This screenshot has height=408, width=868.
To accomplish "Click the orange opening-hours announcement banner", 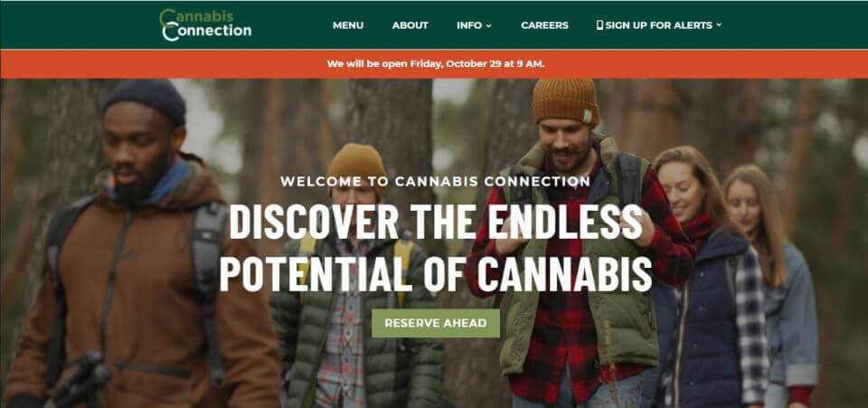I will coord(434,63).
